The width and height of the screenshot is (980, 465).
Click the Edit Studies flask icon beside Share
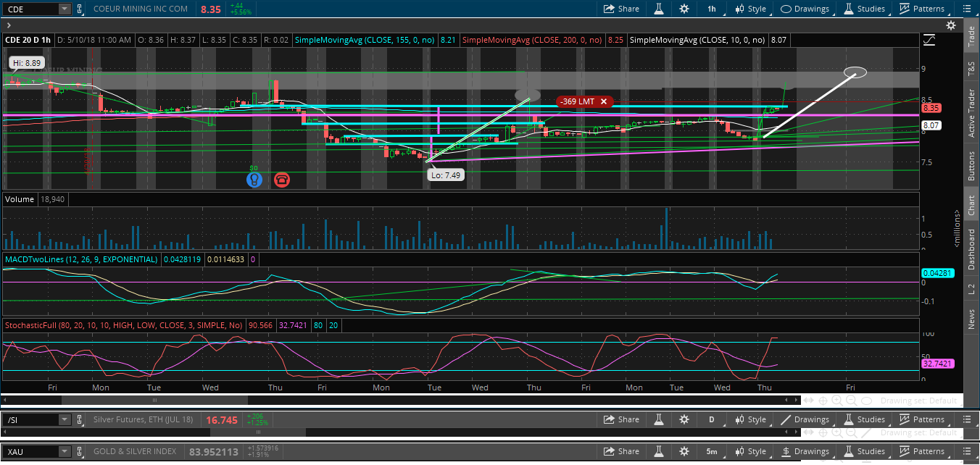(x=659, y=9)
